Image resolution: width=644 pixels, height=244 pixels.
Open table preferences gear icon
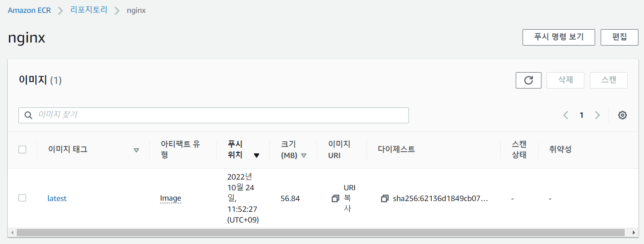coord(623,115)
